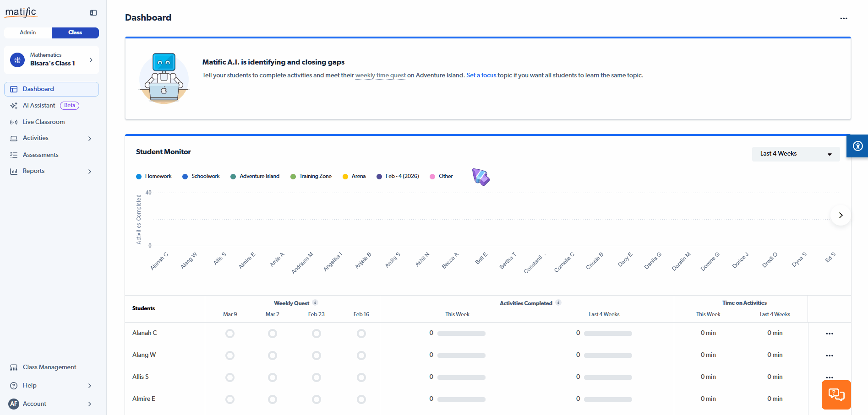Image resolution: width=868 pixels, height=415 pixels.
Task: Click the weekly time quest link
Action: 380,75
